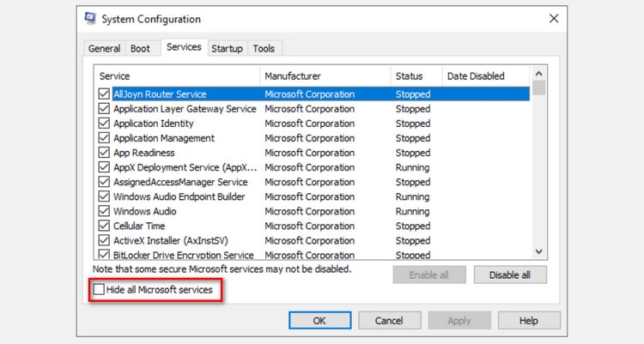Open the Tools tab
The image size is (644, 344).
[264, 48]
